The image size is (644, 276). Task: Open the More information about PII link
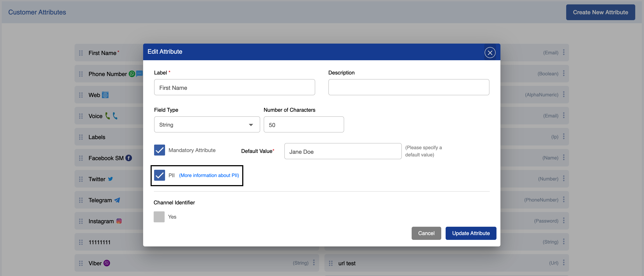pos(209,175)
